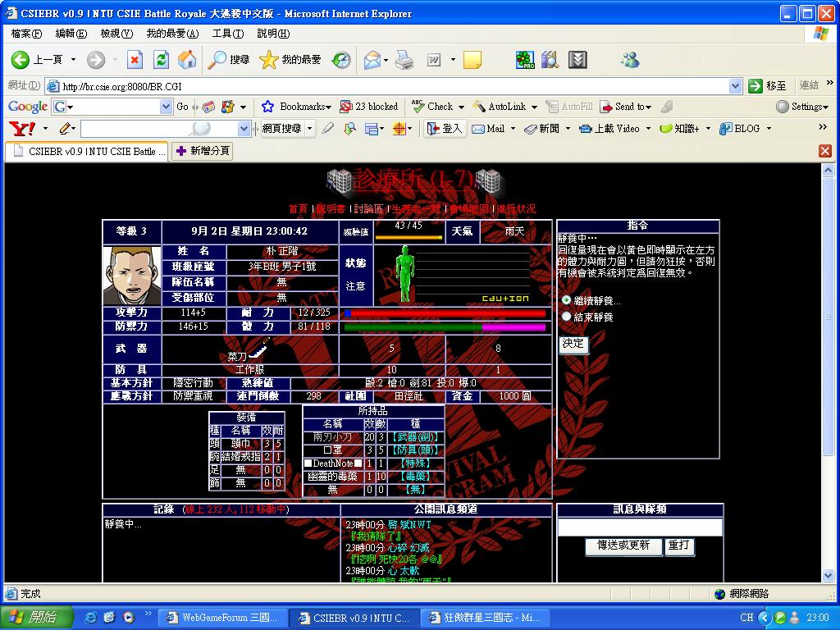Open a new tab with 新增分頁
The width and height of the screenshot is (840, 630).
[x=203, y=151]
